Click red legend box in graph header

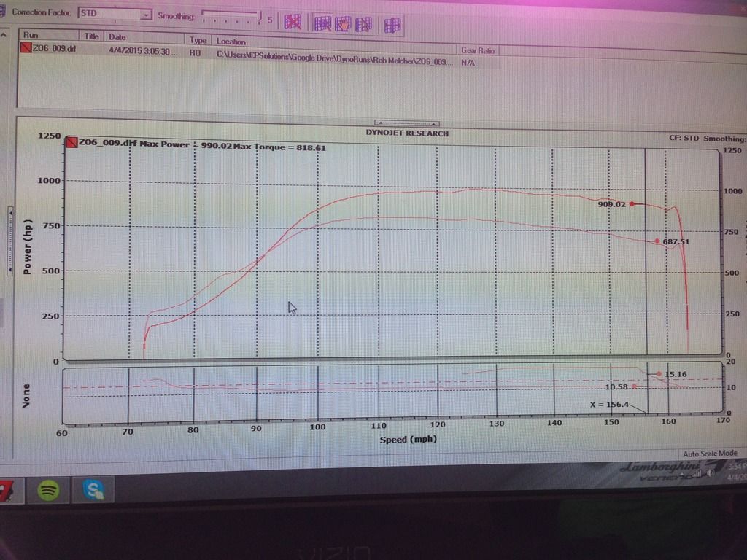[71, 144]
